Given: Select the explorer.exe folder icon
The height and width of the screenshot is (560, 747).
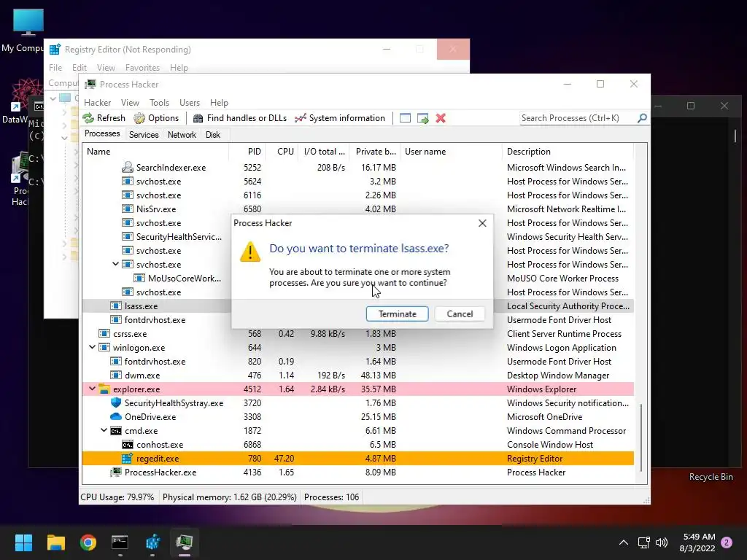Looking at the screenshot, I should point(104,389).
